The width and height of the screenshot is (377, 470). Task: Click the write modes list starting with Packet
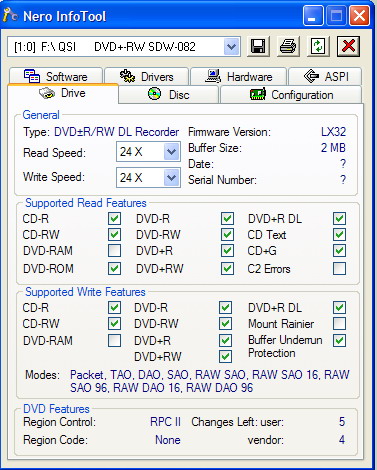coord(210,381)
